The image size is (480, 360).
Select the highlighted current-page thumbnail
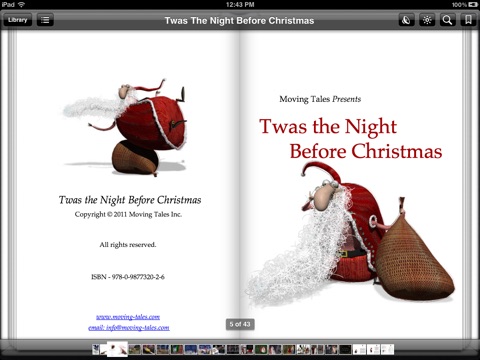click(x=117, y=349)
